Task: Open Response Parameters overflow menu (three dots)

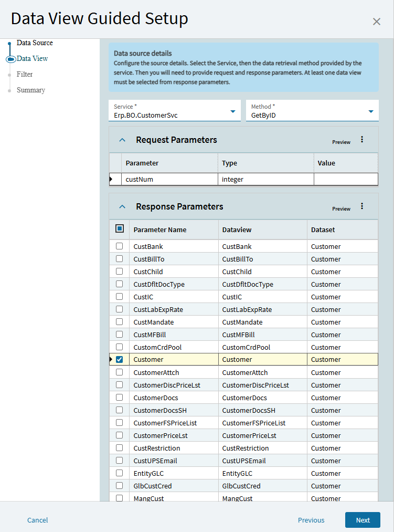Action: tap(362, 206)
